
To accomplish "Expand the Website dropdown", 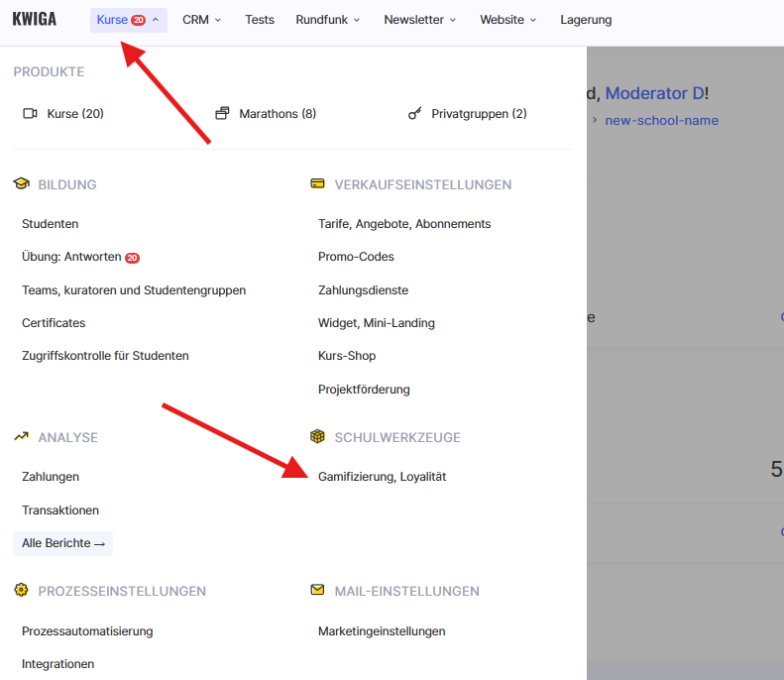I will tap(507, 20).
